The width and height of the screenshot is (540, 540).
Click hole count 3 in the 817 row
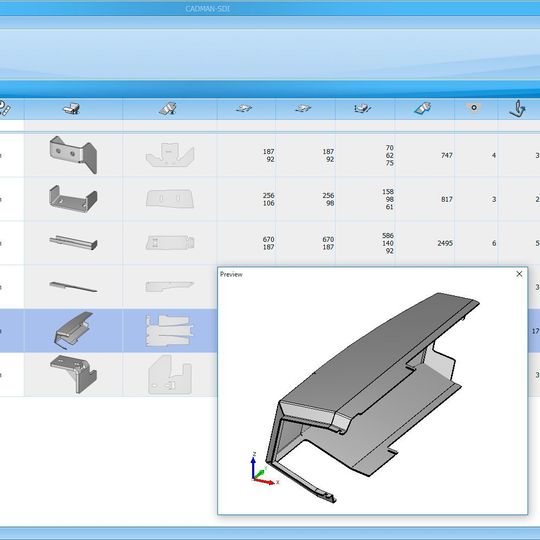click(494, 199)
